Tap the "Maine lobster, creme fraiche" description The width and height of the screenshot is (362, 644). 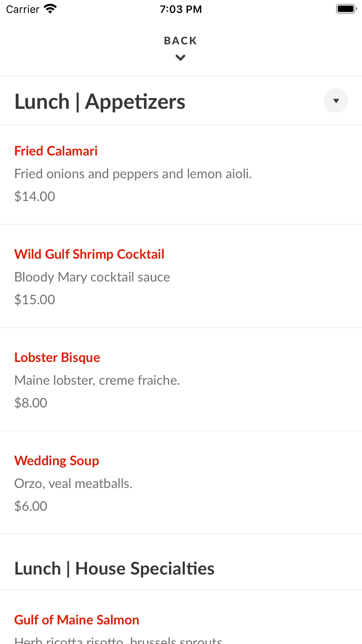coord(97,380)
